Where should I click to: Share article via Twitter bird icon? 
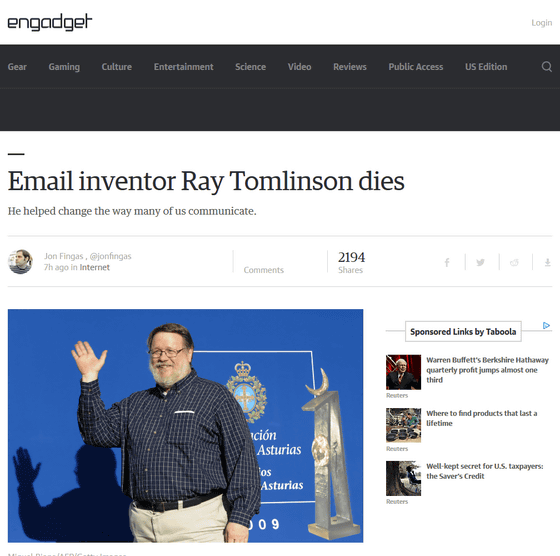pyautogui.click(x=480, y=262)
